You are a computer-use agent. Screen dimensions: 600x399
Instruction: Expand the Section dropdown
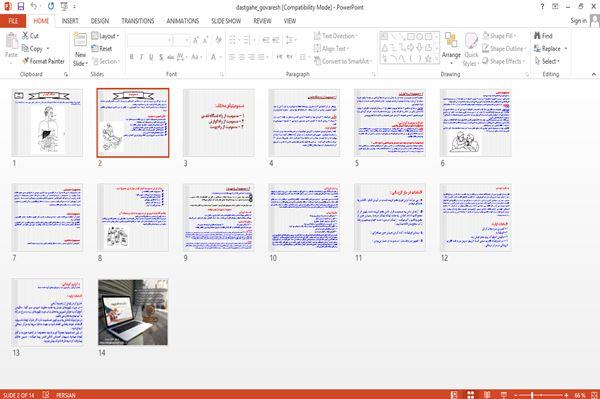coord(106,61)
